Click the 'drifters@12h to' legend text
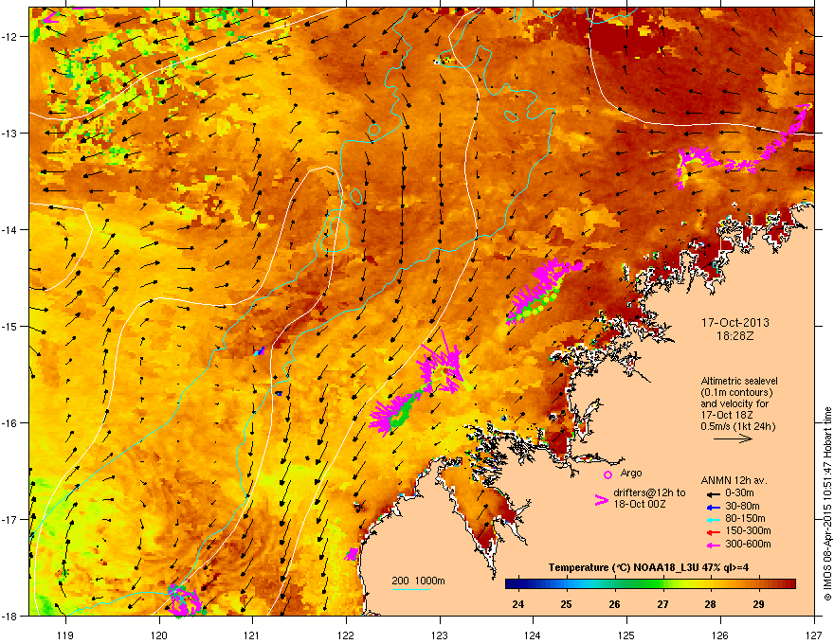 tap(649, 493)
